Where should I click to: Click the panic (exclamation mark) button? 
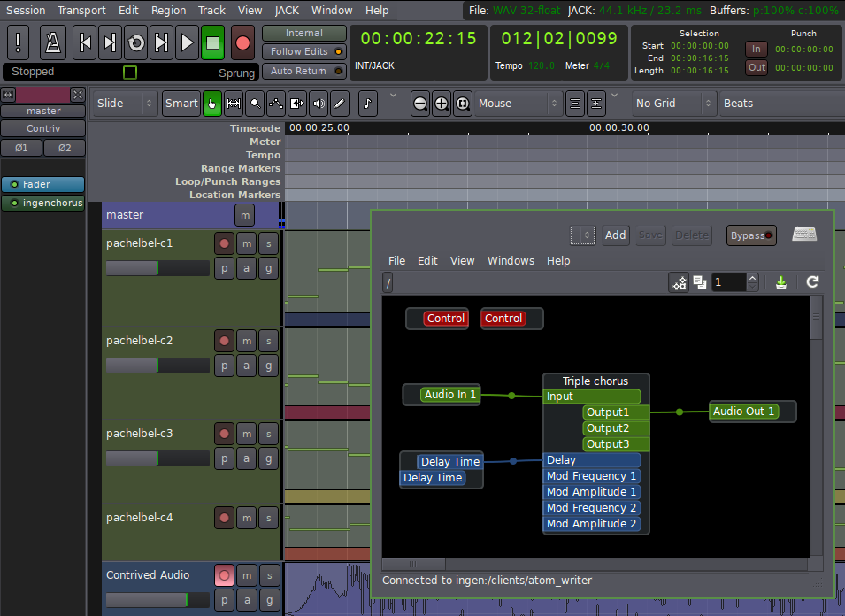tap(19, 42)
